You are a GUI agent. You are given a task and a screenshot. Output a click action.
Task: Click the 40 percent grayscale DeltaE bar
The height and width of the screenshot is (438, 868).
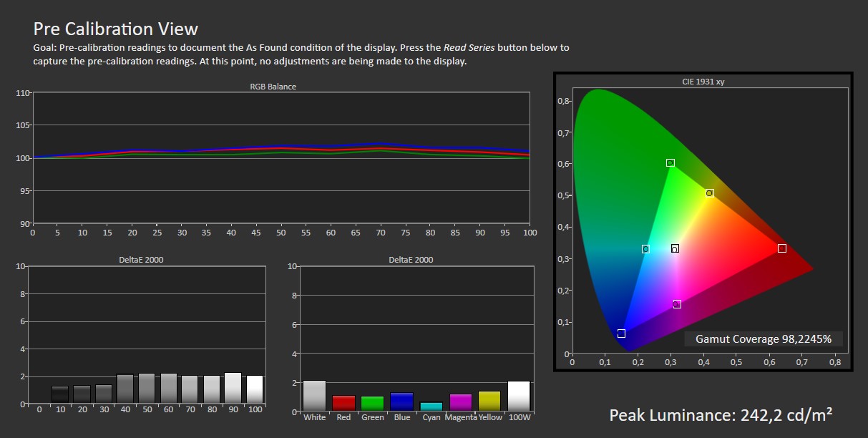[125, 389]
